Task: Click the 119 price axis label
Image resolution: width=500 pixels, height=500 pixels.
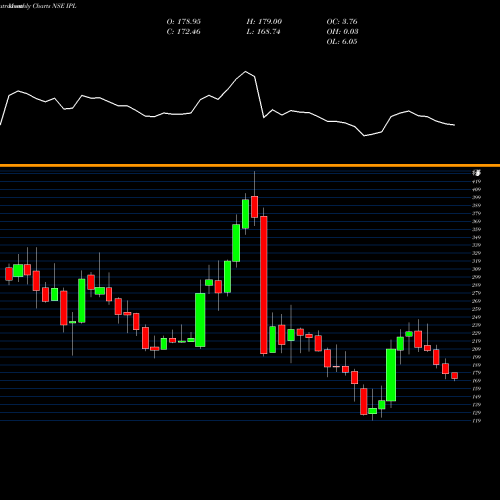Action: (477, 421)
